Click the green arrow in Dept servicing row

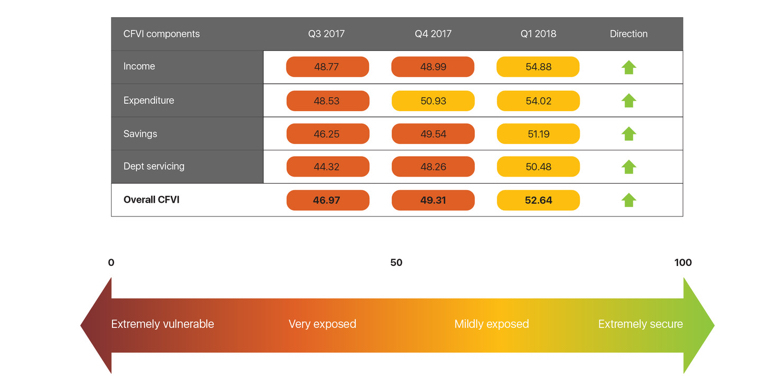(x=629, y=167)
